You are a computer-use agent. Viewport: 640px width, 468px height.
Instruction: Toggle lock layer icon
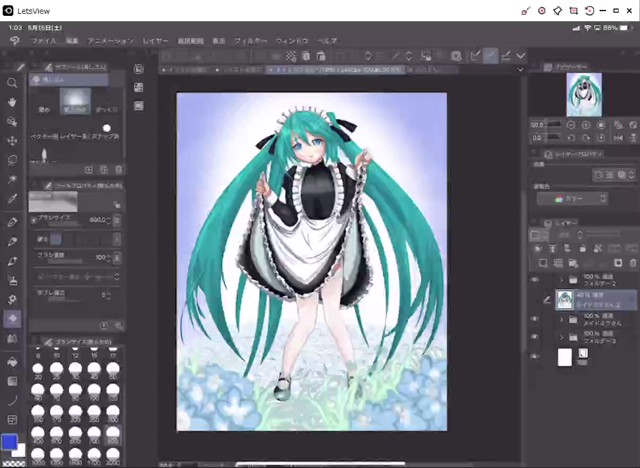(583, 248)
